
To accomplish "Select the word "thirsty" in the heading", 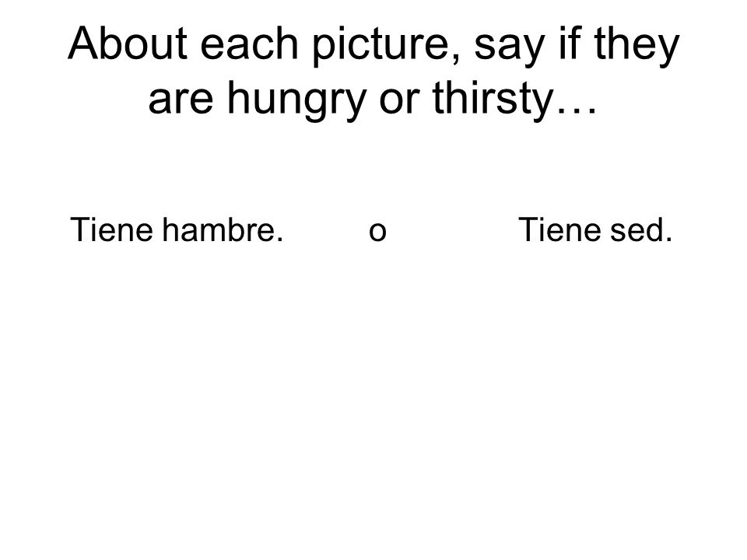I will (492, 100).
